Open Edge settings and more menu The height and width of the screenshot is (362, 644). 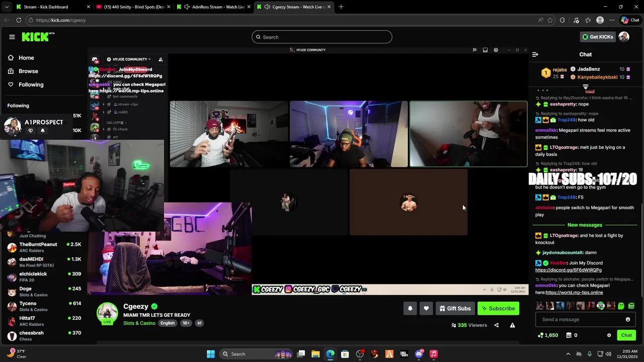[612, 20]
